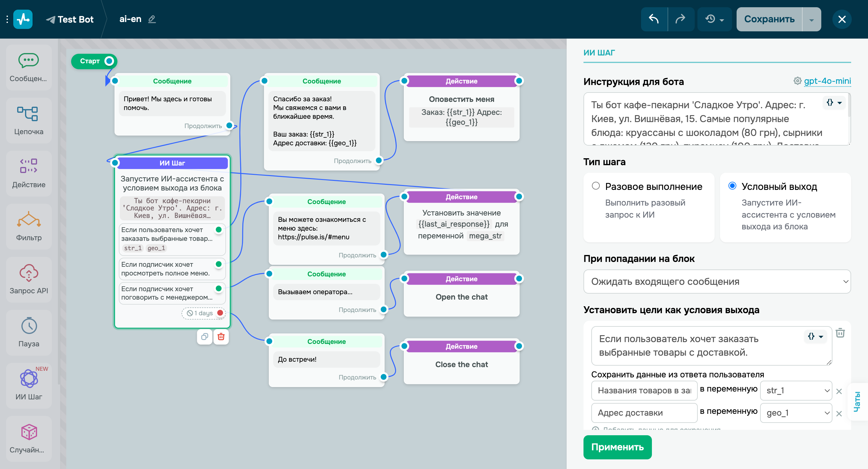
Task: Select the Сообщение element in the left sidebar
Action: click(29, 68)
